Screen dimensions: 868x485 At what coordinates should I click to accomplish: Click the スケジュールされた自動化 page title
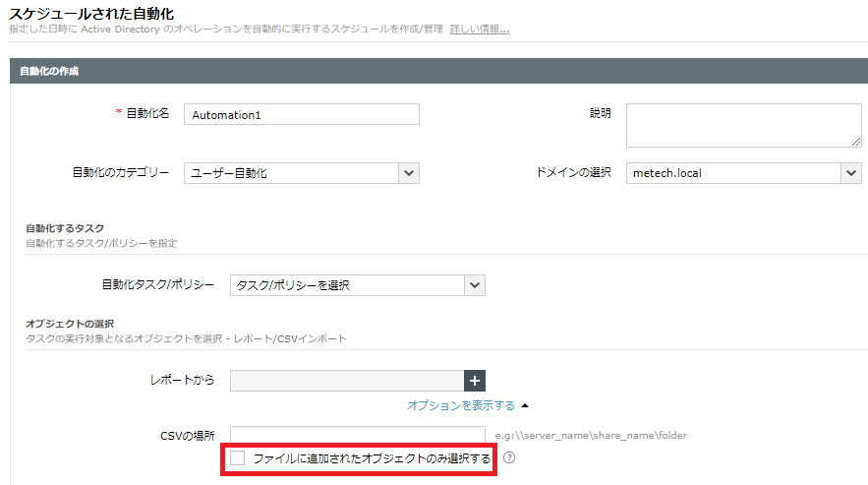point(91,14)
